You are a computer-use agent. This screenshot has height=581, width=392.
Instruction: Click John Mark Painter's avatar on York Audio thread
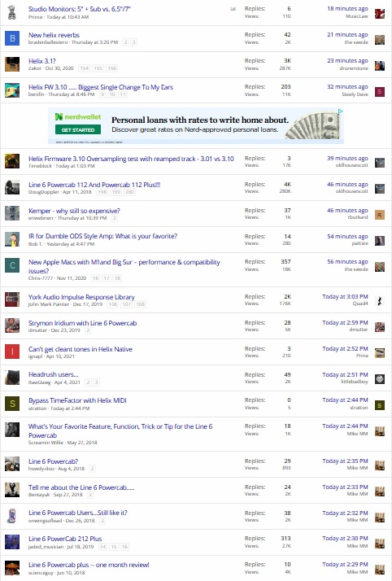(12, 299)
